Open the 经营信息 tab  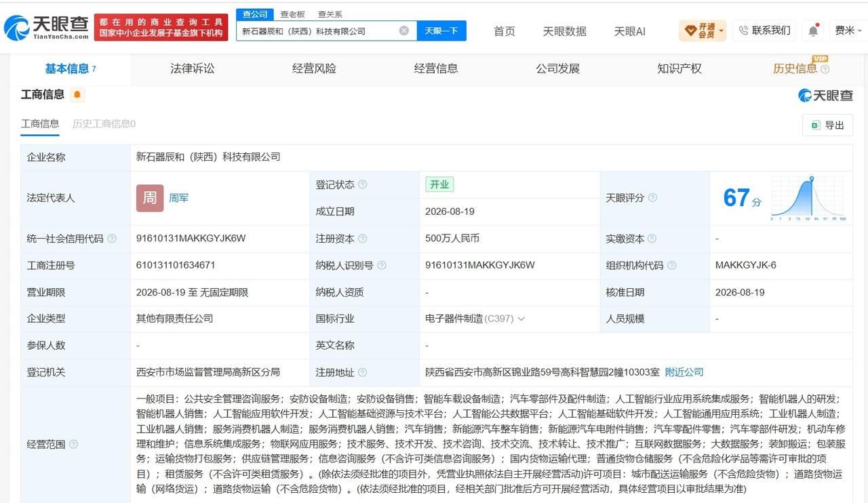[436, 68]
